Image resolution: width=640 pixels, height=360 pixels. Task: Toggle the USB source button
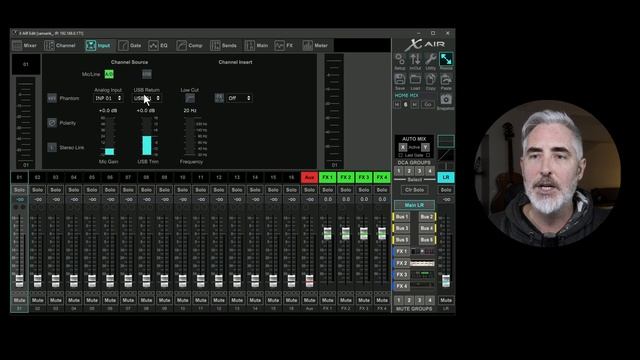pyautogui.click(x=147, y=74)
